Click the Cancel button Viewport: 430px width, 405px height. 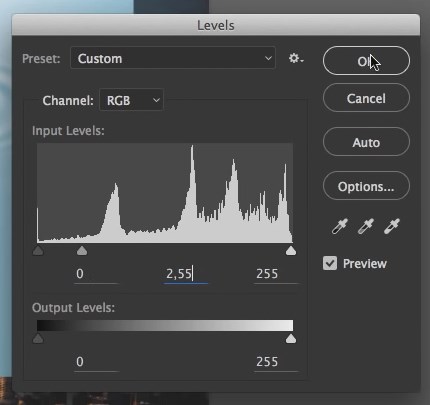(x=366, y=98)
